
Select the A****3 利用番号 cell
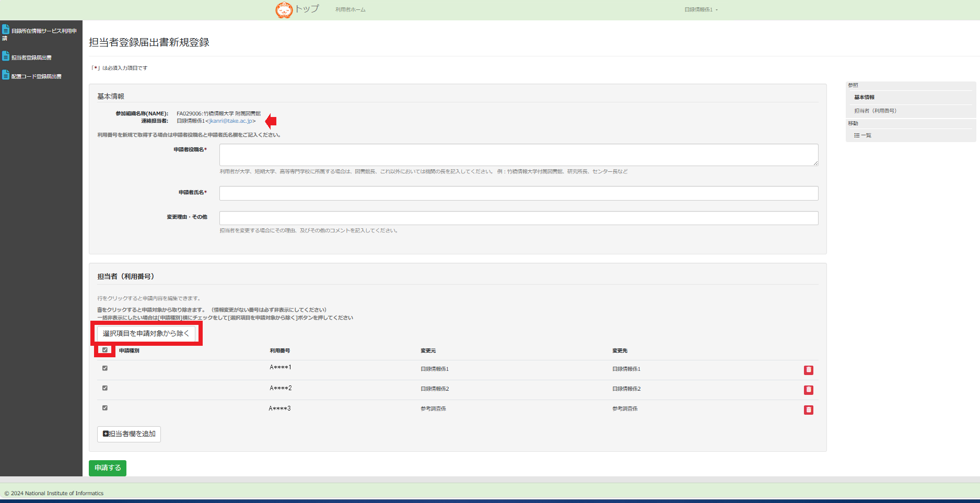click(279, 408)
